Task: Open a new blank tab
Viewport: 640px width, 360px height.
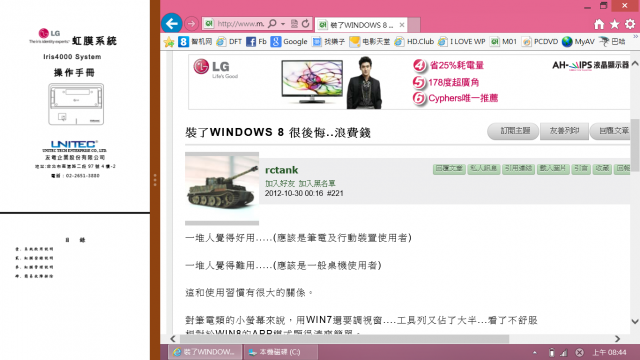Action: tap(414, 25)
